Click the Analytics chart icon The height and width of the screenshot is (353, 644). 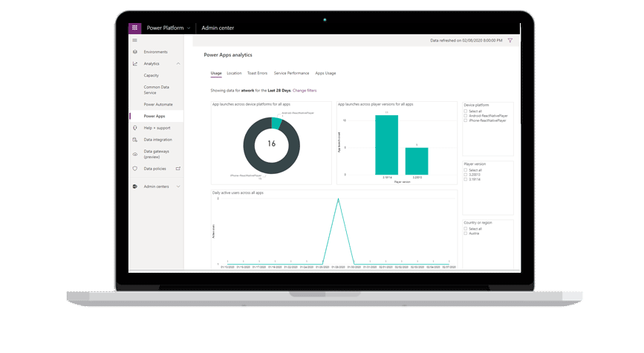click(x=135, y=64)
